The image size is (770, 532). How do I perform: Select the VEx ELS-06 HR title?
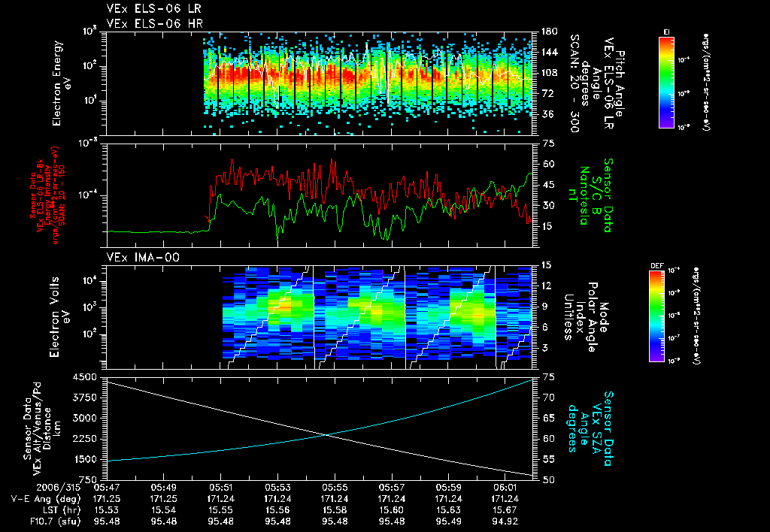coord(155,23)
